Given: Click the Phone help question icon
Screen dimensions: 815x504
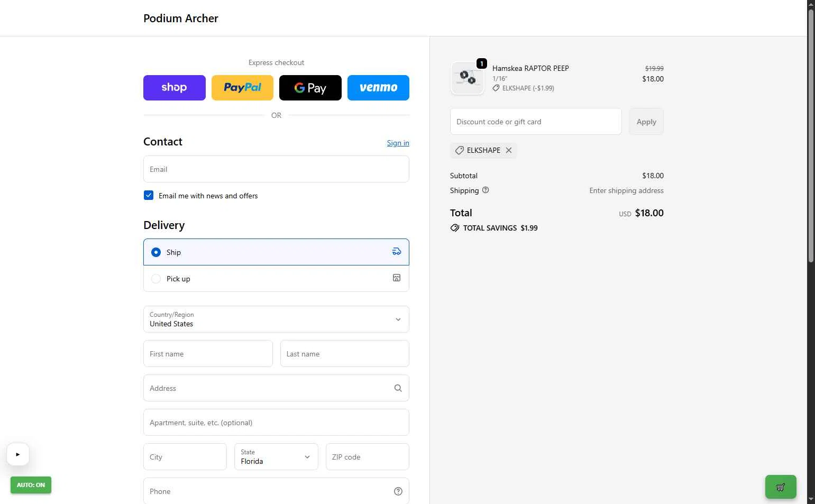Looking at the screenshot, I should pyautogui.click(x=398, y=491).
